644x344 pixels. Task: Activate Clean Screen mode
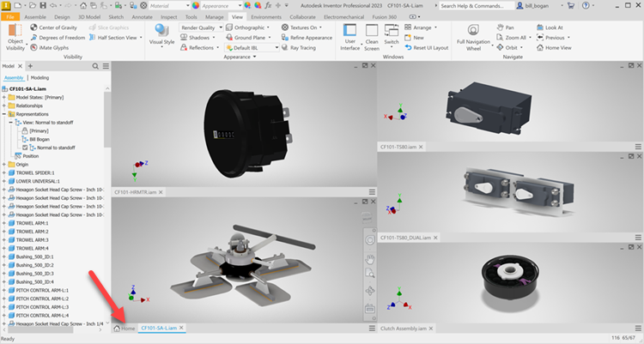pyautogui.click(x=372, y=38)
